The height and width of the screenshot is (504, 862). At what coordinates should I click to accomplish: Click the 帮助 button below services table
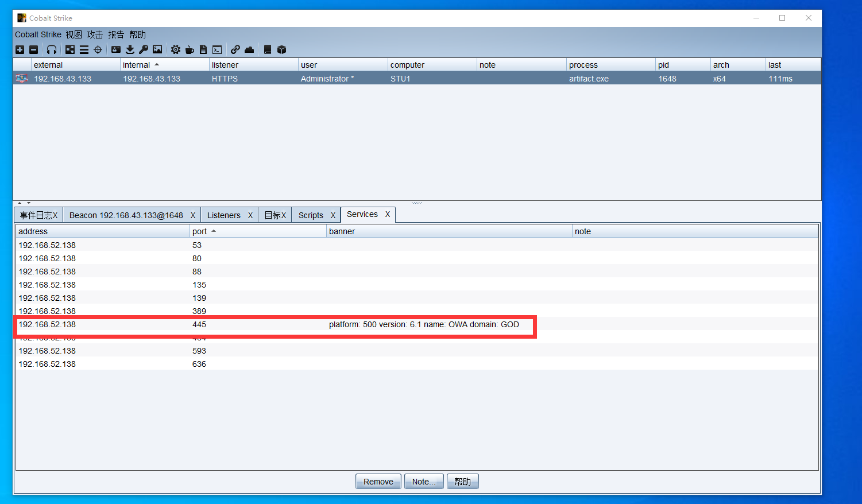(463, 482)
